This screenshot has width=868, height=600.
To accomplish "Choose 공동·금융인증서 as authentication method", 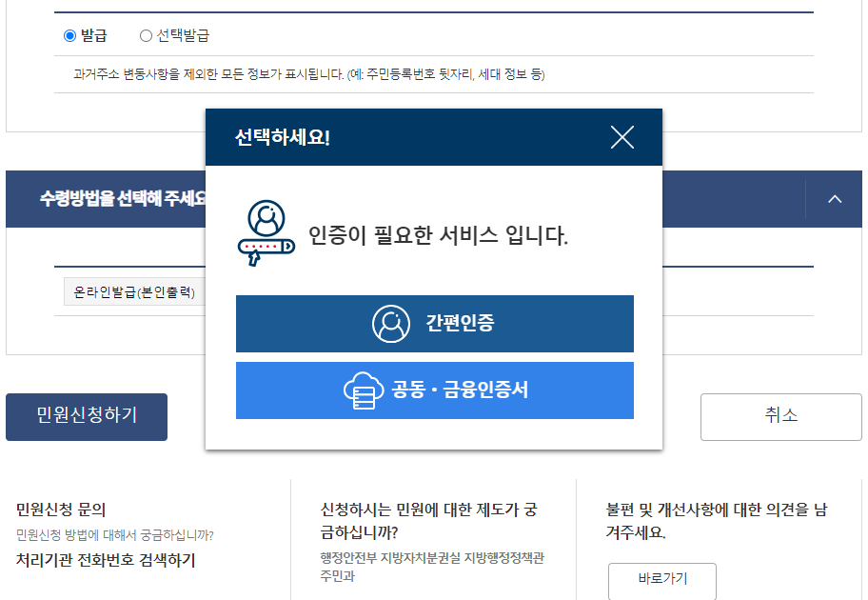I will (x=435, y=390).
